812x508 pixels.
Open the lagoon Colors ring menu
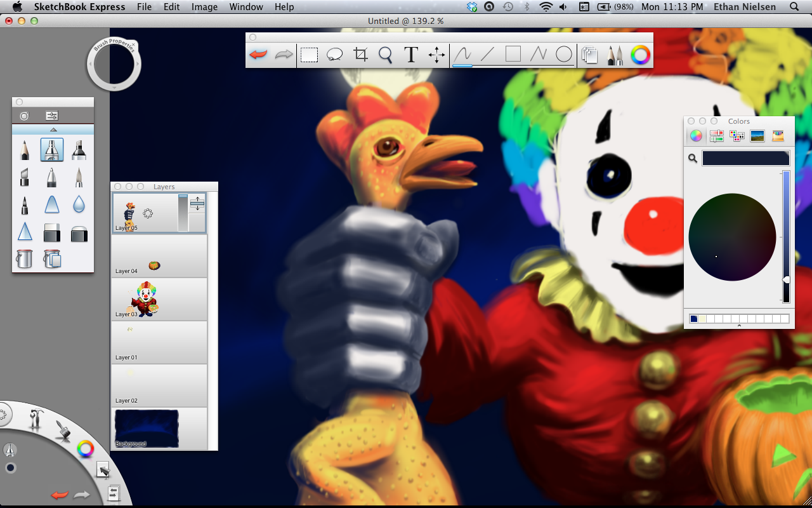click(x=85, y=450)
